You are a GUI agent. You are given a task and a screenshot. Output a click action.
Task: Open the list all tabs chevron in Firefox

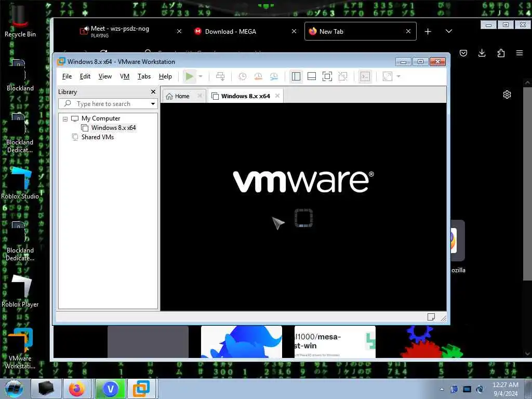coord(448,31)
